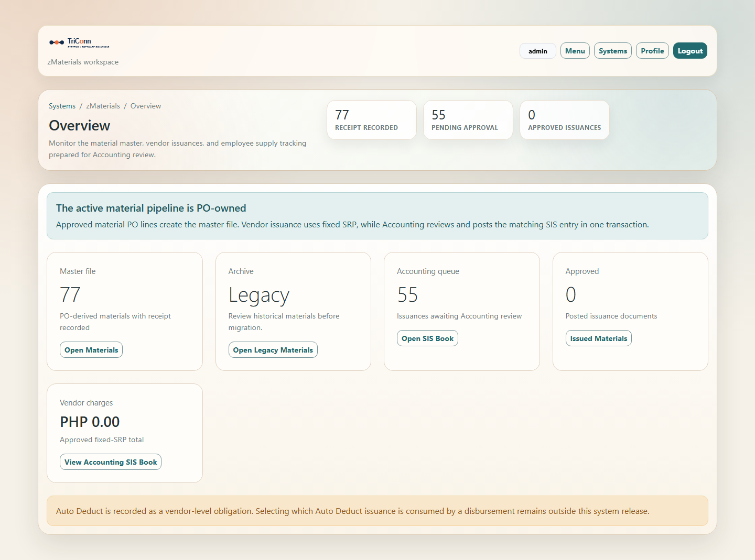Go to Systems in the header

(x=613, y=51)
